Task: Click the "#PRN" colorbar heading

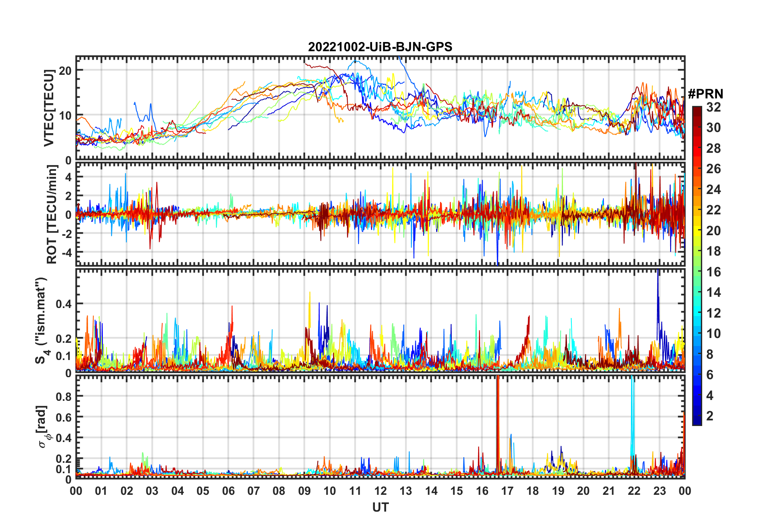Action: pyautogui.click(x=705, y=94)
